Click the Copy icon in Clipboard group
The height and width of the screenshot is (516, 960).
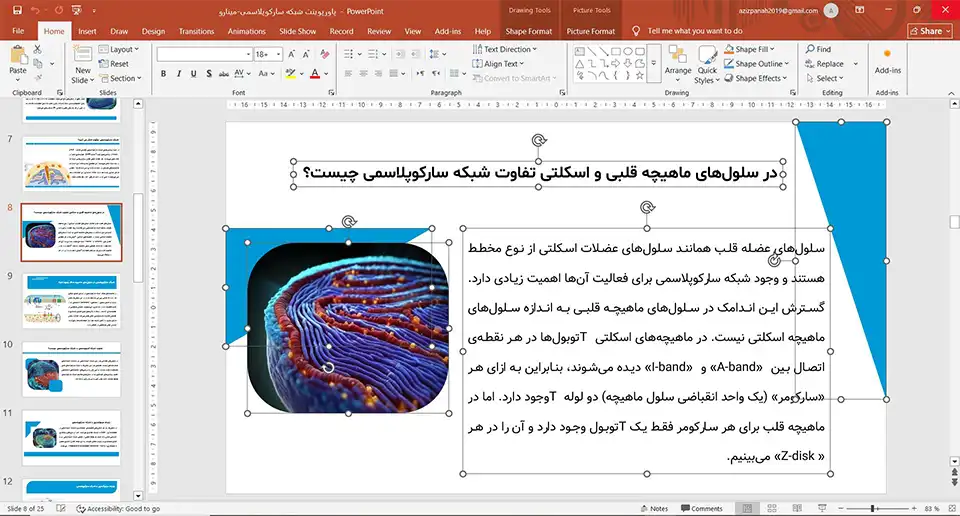coord(38,64)
